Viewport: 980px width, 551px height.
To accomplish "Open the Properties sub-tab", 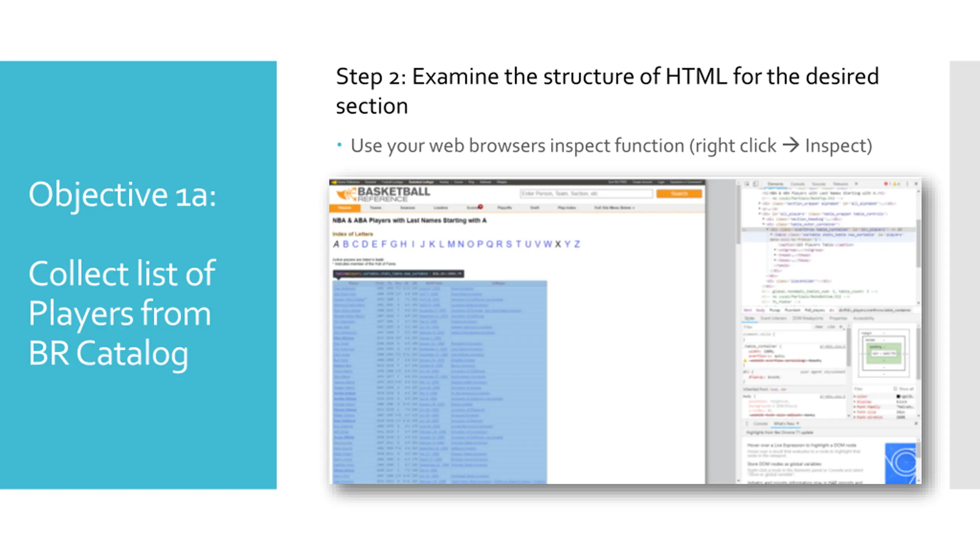I will [838, 318].
